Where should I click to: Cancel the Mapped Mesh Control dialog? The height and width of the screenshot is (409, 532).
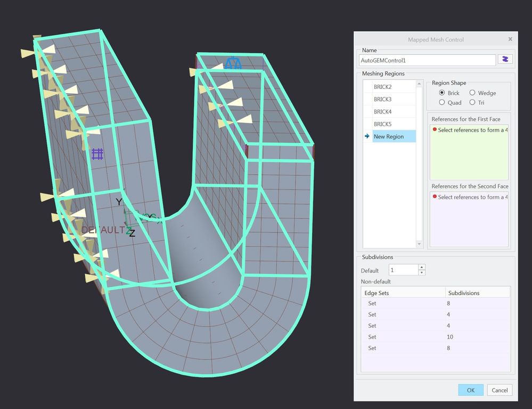click(500, 390)
